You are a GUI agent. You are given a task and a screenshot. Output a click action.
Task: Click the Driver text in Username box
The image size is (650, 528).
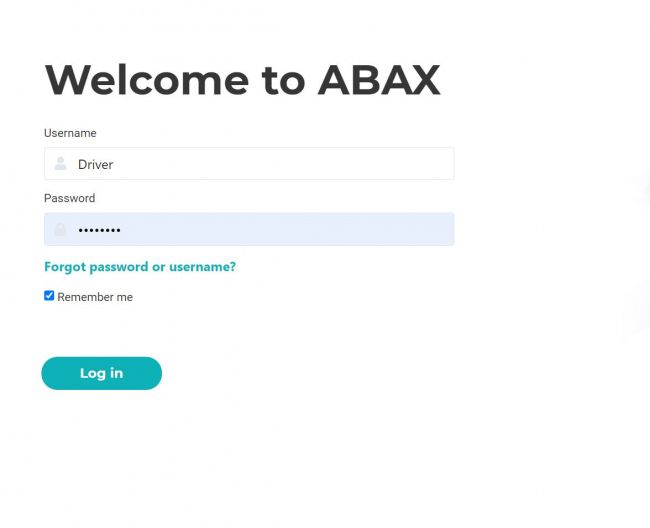[95, 165]
